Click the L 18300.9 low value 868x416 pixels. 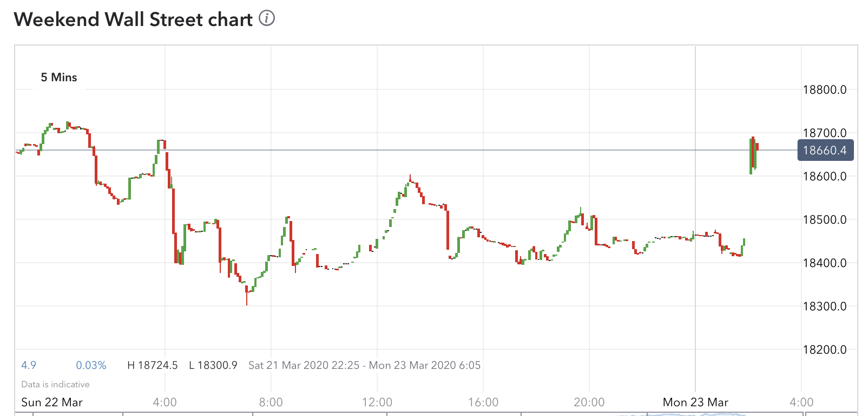(213, 365)
